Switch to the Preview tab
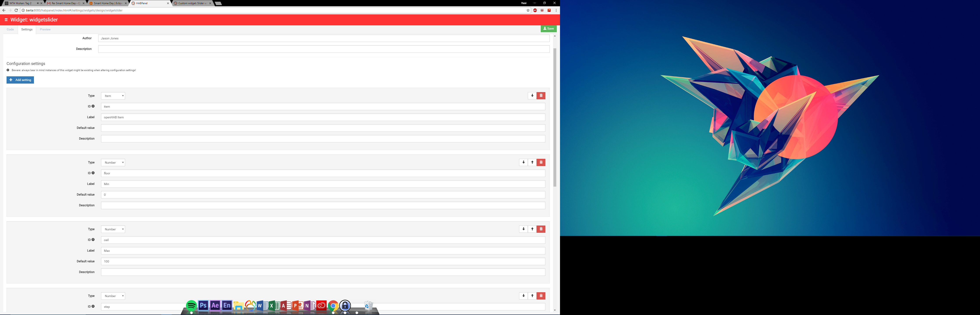 tap(45, 29)
